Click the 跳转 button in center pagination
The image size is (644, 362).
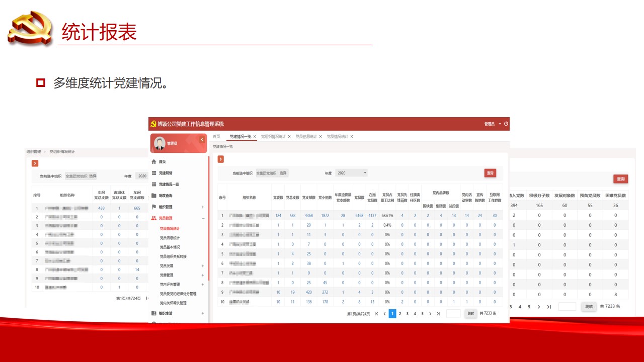(470, 314)
